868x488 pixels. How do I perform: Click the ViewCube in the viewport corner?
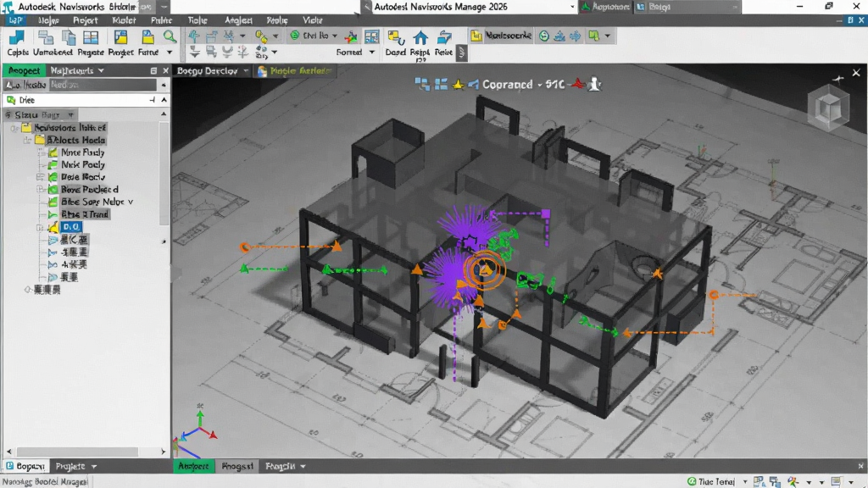coord(828,109)
